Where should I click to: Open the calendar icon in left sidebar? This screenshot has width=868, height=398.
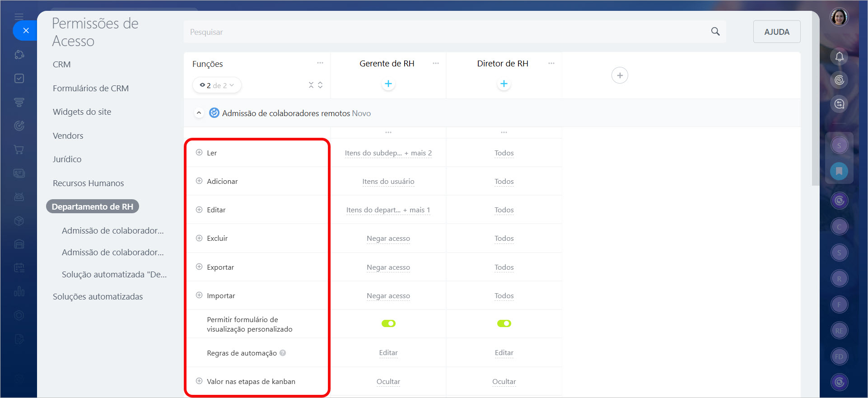pos(19,268)
